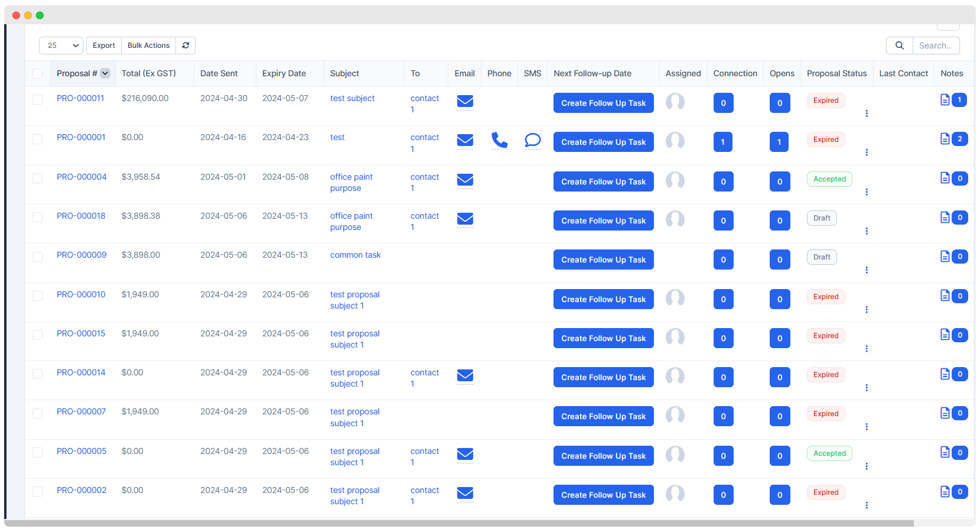Click Accepted status badge for PRO-000004
The height and width of the screenshot is (532, 980).
pyautogui.click(x=829, y=179)
